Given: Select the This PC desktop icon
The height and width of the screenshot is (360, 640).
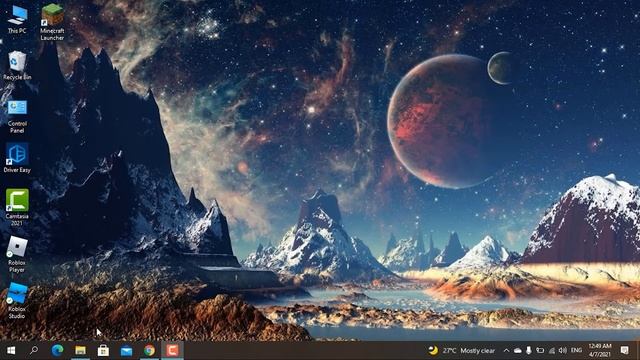Looking at the screenshot, I should (x=17, y=20).
